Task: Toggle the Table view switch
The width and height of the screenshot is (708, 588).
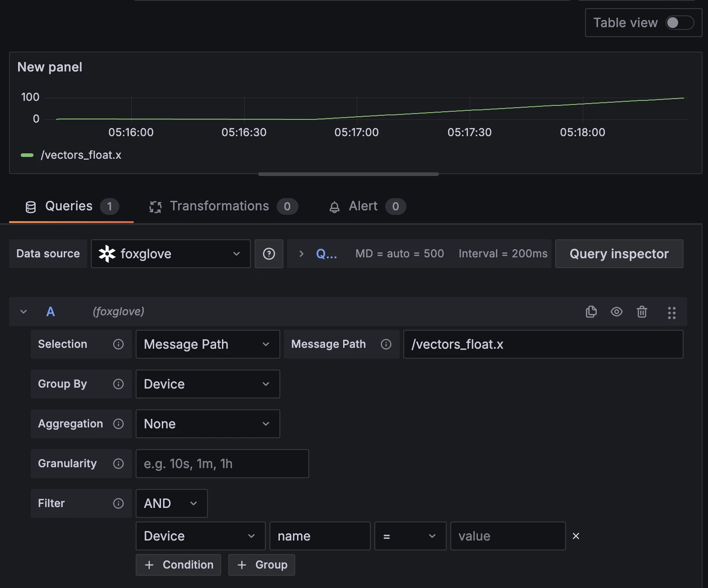Action: (x=680, y=23)
